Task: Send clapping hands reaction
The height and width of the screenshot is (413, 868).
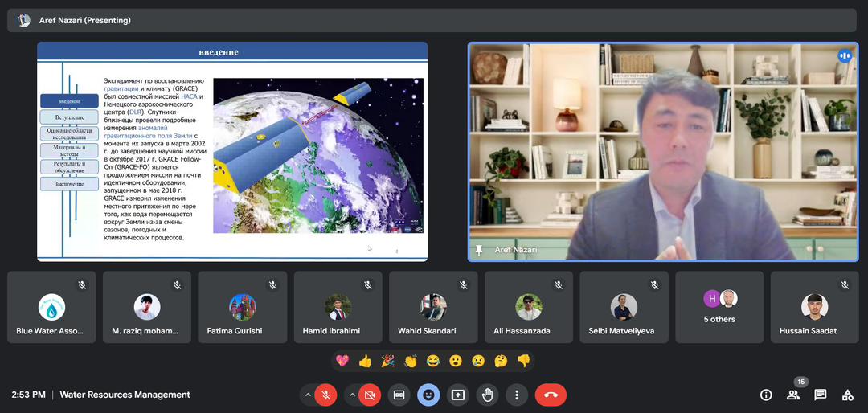Action: (x=410, y=361)
